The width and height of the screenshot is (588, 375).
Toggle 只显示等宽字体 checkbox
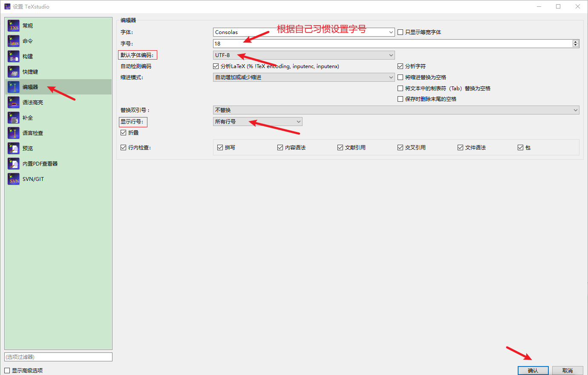(400, 32)
